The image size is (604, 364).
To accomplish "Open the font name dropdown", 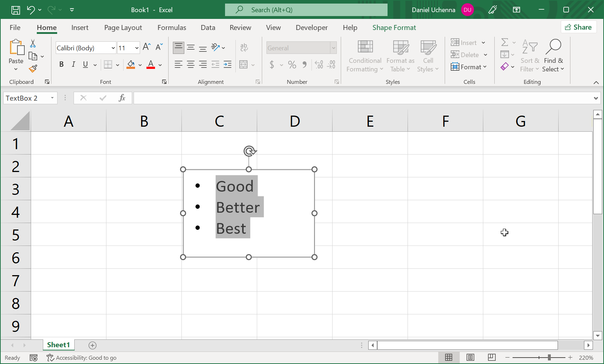I will [x=113, y=48].
